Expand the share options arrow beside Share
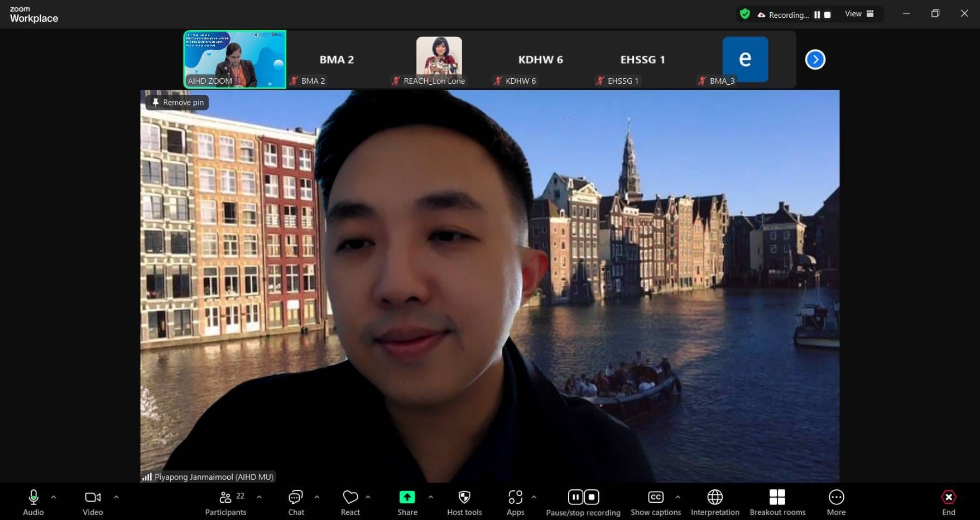The height and width of the screenshot is (520, 980). click(x=430, y=497)
